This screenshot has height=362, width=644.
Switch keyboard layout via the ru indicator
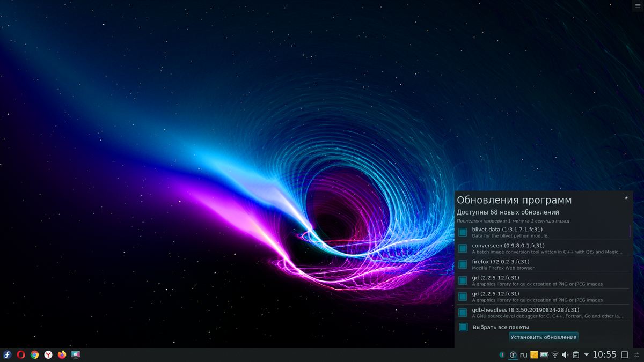click(x=524, y=354)
